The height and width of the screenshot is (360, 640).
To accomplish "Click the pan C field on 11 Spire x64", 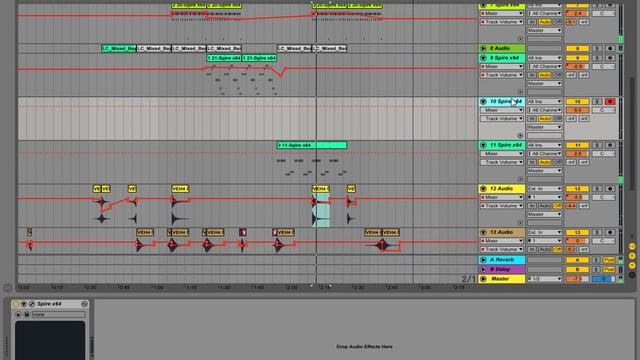I will point(604,153).
